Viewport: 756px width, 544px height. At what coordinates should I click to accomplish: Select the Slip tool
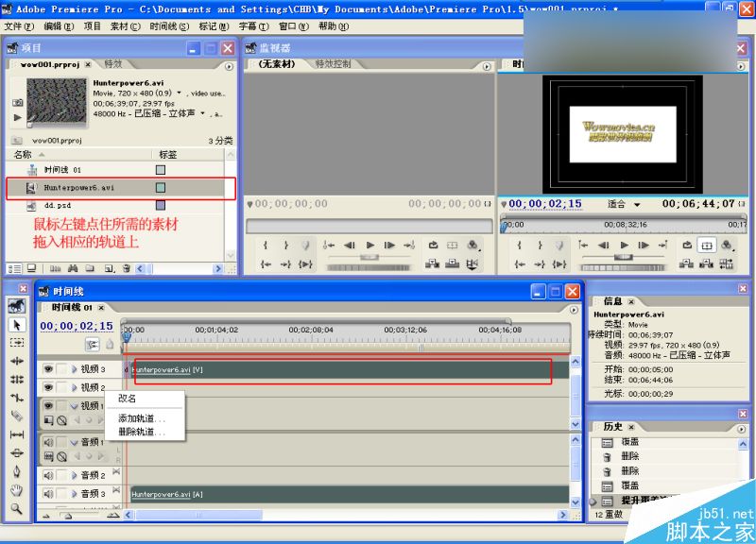pyautogui.click(x=16, y=434)
